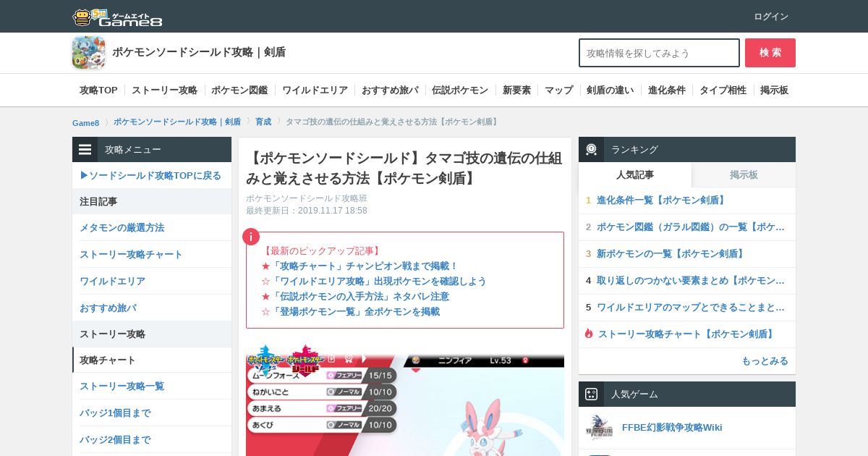Click the ポケモンソードシールド攻略｜剣盾 site title
Viewport: 868px width, 456px height.
[199, 52]
